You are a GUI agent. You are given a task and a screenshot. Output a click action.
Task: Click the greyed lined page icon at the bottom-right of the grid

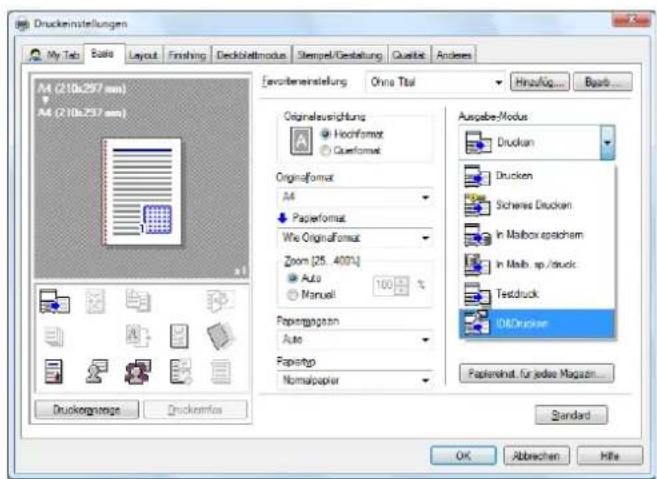point(220,371)
